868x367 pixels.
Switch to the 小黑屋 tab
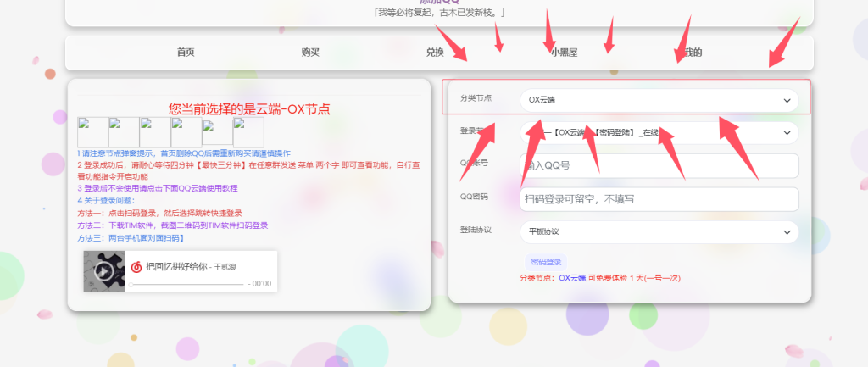pos(564,53)
